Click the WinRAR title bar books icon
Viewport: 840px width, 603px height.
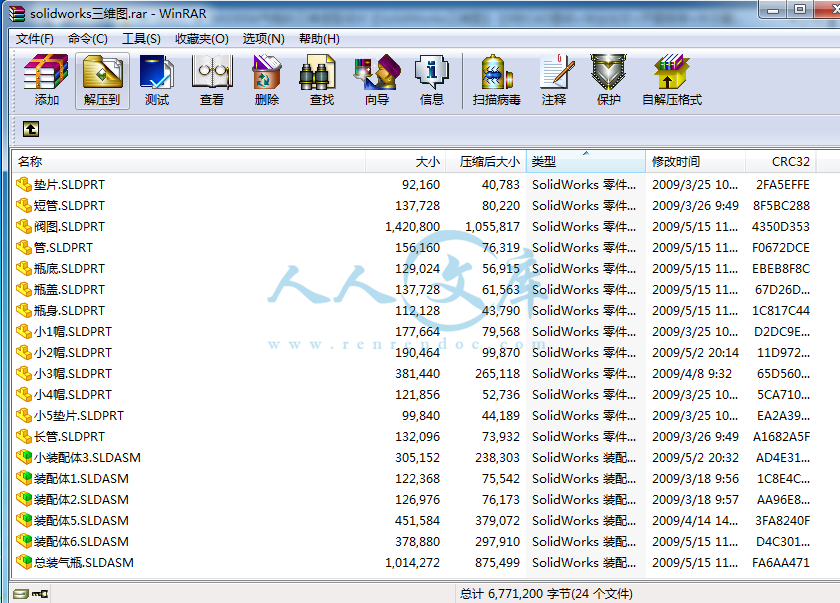point(17,13)
